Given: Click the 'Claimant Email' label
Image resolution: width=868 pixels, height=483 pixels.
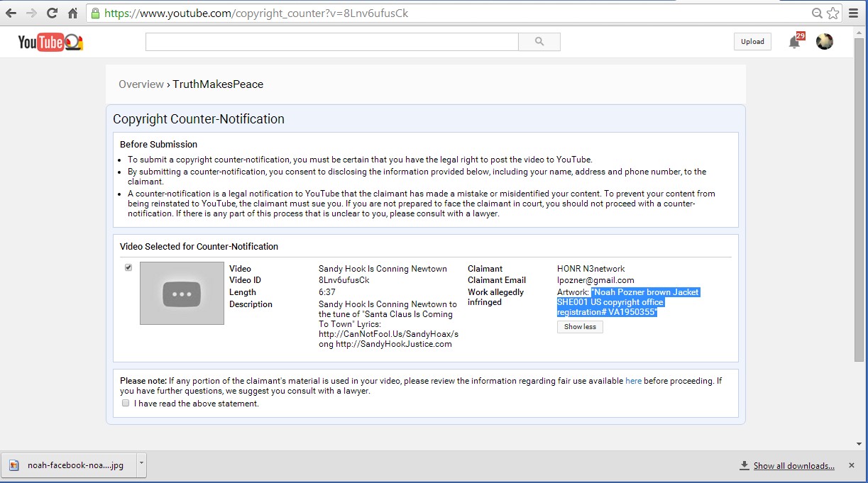Looking at the screenshot, I should click(497, 280).
